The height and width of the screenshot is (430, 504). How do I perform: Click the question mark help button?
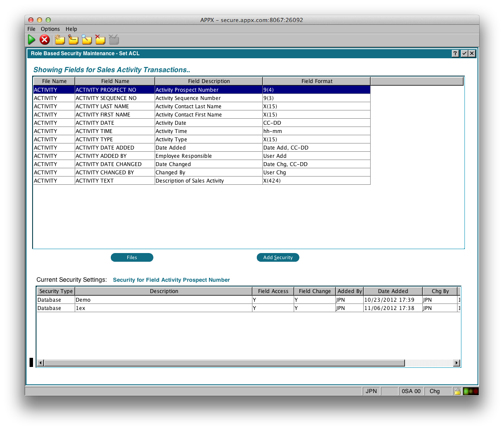tap(455, 53)
